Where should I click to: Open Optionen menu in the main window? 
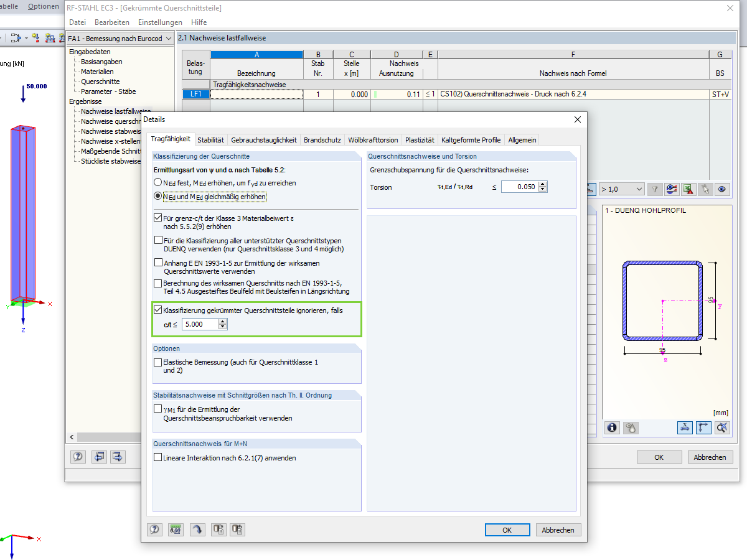pyautogui.click(x=44, y=6)
